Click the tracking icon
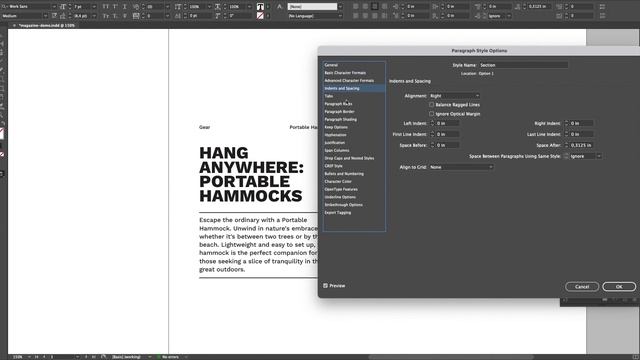 pyautogui.click(x=136, y=16)
